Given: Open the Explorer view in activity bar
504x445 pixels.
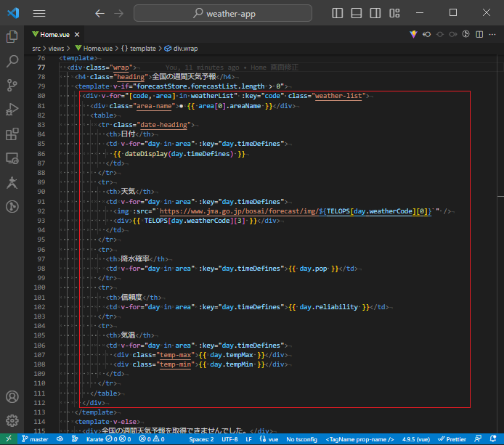Looking at the screenshot, I should [x=12, y=36].
